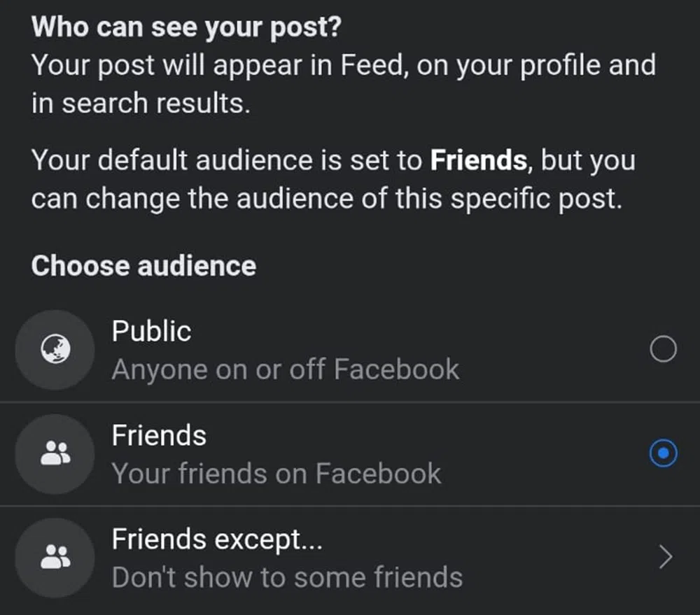Click the "in search results." text line
This screenshot has width=700, height=615.
click(140, 103)
